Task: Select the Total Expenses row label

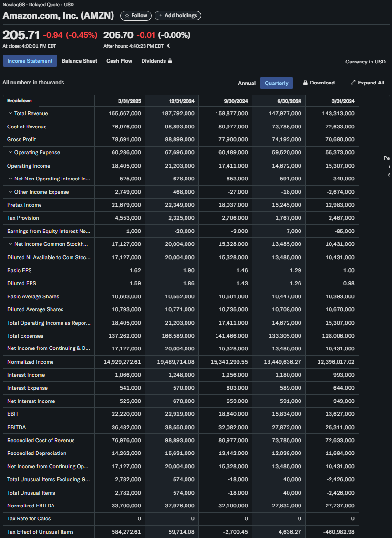Action: 25,336
